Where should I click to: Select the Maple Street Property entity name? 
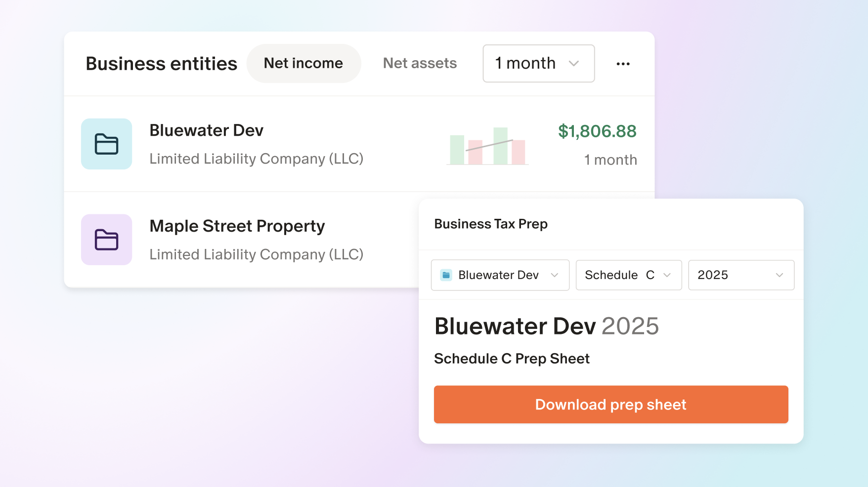tap(237, 226)
